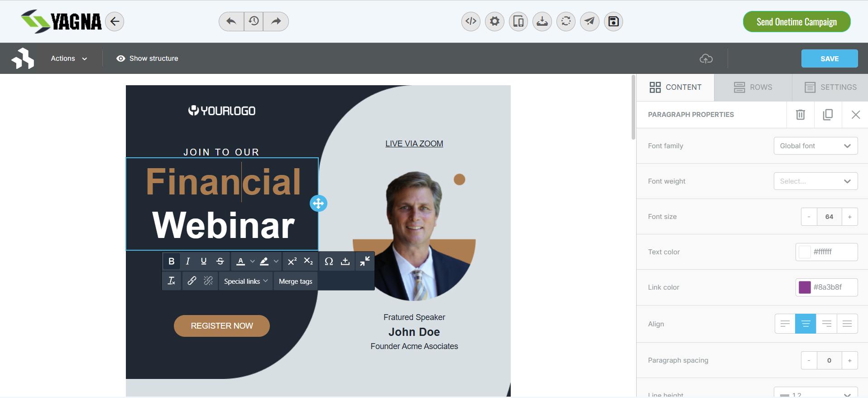Click the floppy disk save icon
This screenshot has width=868, height=398.
point(613,21)
